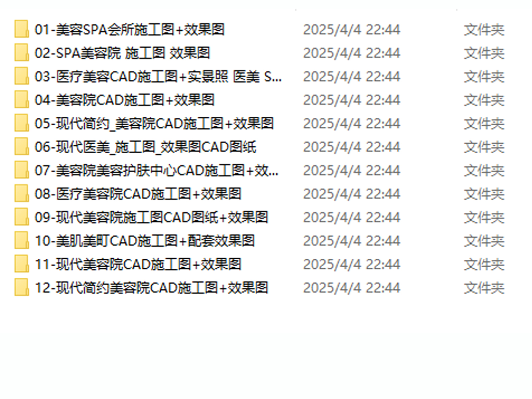
Task: Select the 03-医疗美容CAD施工图 folder icon
Action: click(x=22, y=76)
